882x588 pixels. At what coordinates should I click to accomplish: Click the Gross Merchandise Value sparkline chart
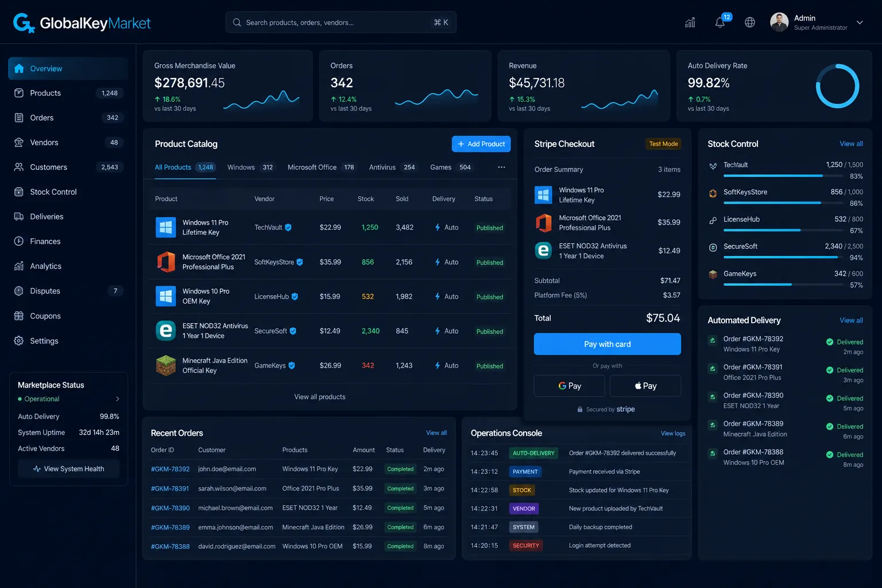[261, 100]
